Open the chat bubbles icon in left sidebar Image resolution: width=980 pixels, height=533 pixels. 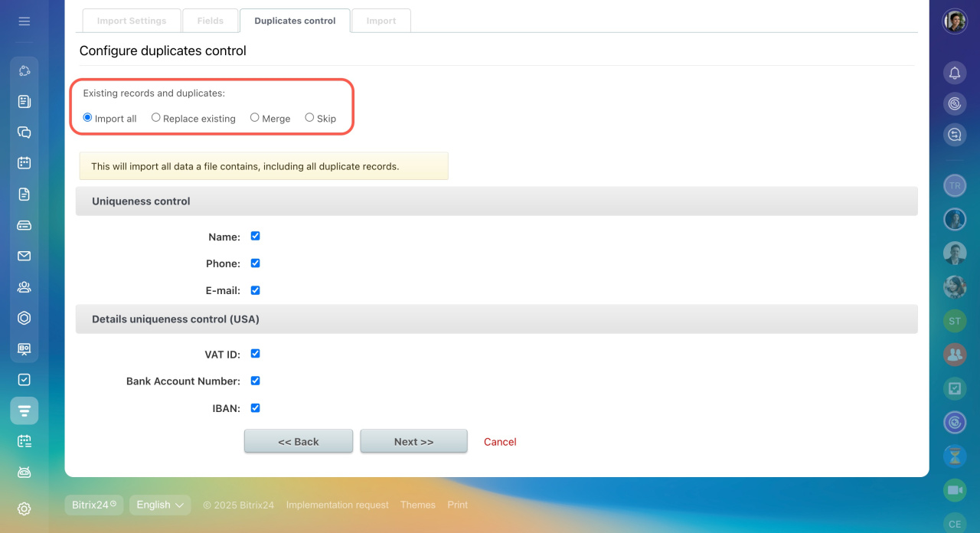[x=24, y=132]
